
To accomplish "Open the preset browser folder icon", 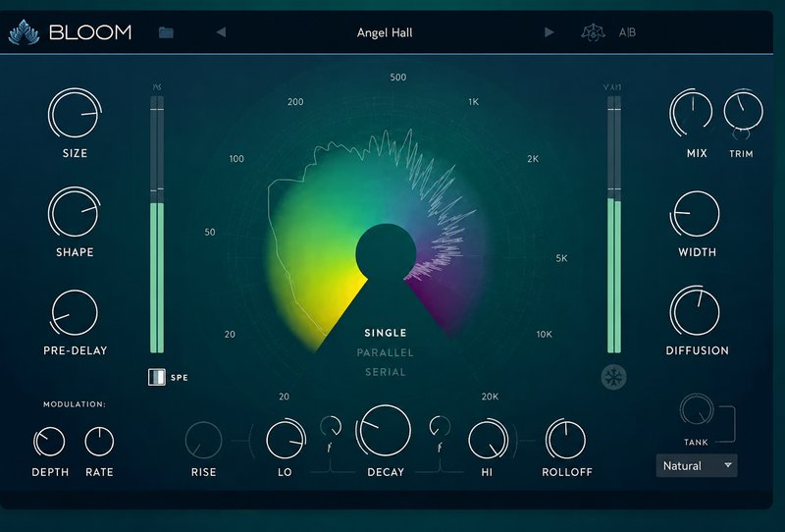I will tap(166, 32).
